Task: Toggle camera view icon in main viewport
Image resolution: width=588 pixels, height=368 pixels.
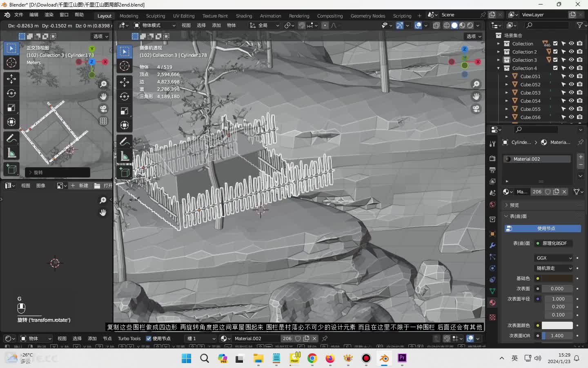Action: tap(476, 109)
